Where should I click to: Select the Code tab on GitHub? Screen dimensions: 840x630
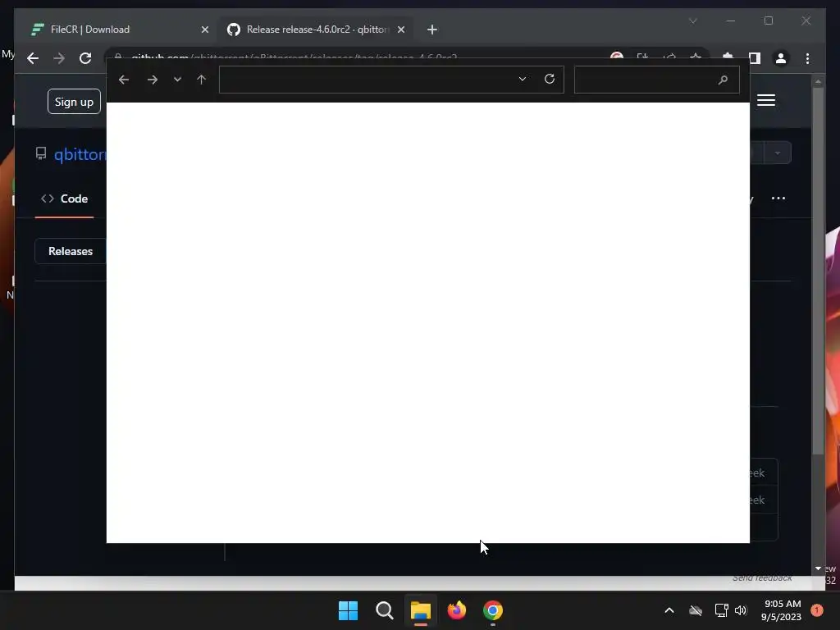click(64, 199)
